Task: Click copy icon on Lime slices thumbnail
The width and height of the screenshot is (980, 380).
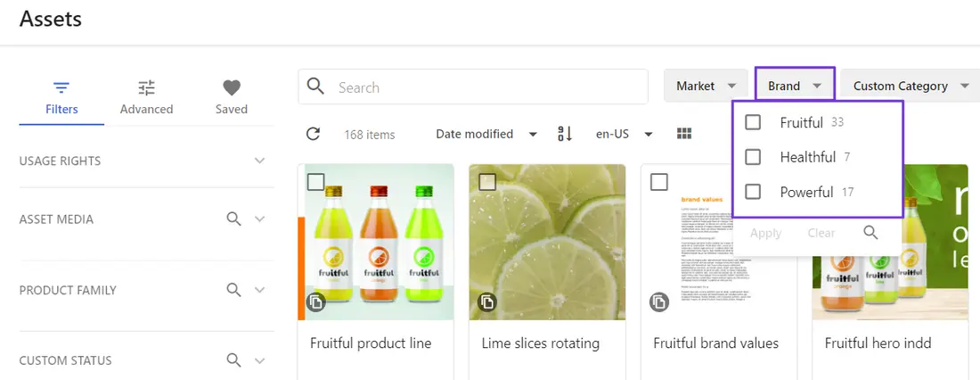Action: [x=487, y=302]
